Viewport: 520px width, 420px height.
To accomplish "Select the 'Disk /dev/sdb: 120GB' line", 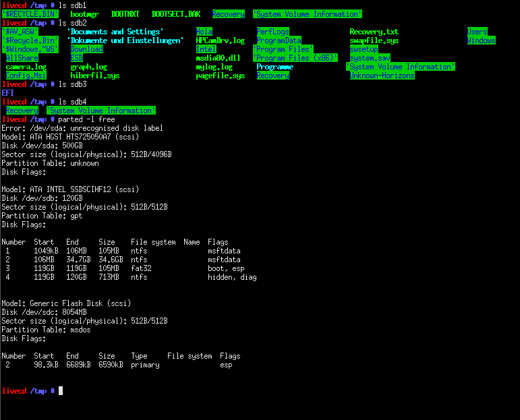I will click(x=42, y=198).
